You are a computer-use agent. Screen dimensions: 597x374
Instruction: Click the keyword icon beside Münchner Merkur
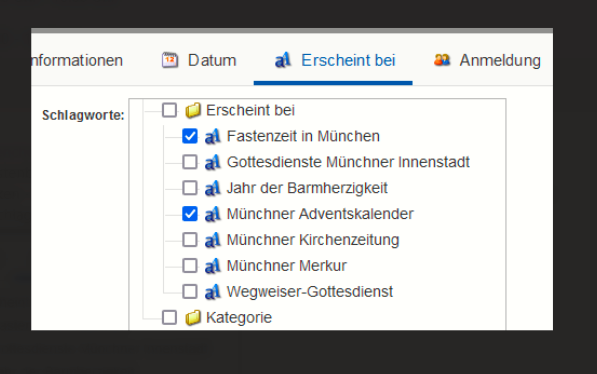(212, 266)
